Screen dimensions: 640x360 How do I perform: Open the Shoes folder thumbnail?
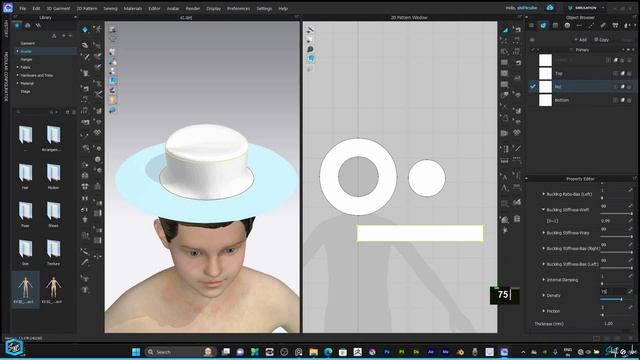coord(53,213)
